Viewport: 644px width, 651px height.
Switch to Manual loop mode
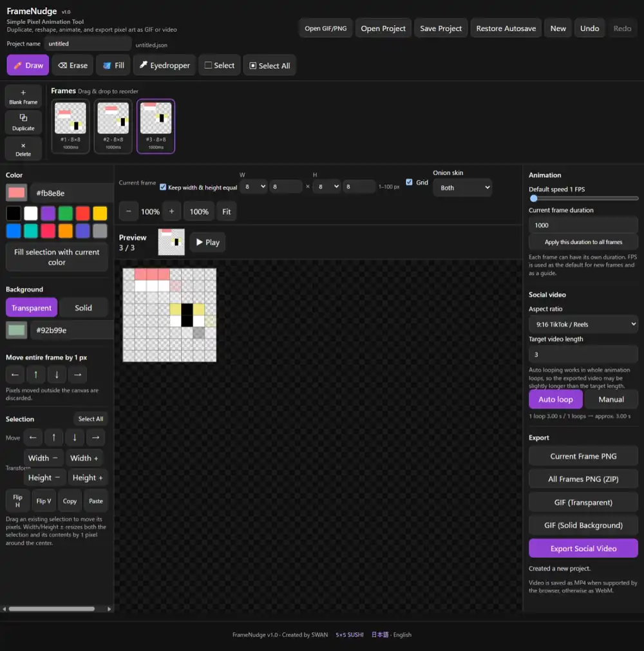[611, 399]
